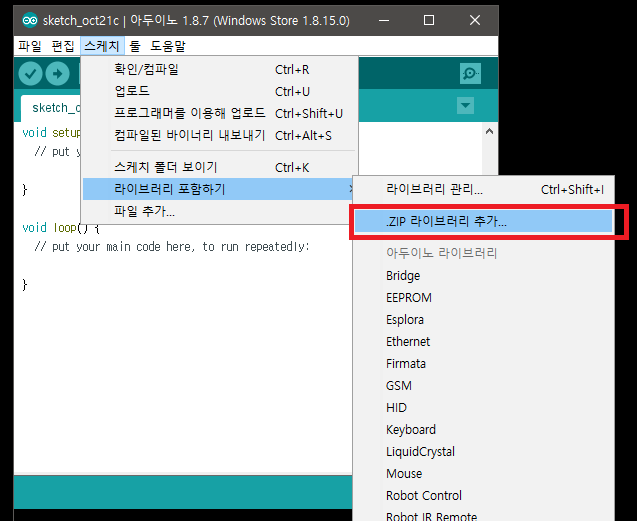Include the GSM library
Viewport: 637px width, 521px height.
pos(483,385)
